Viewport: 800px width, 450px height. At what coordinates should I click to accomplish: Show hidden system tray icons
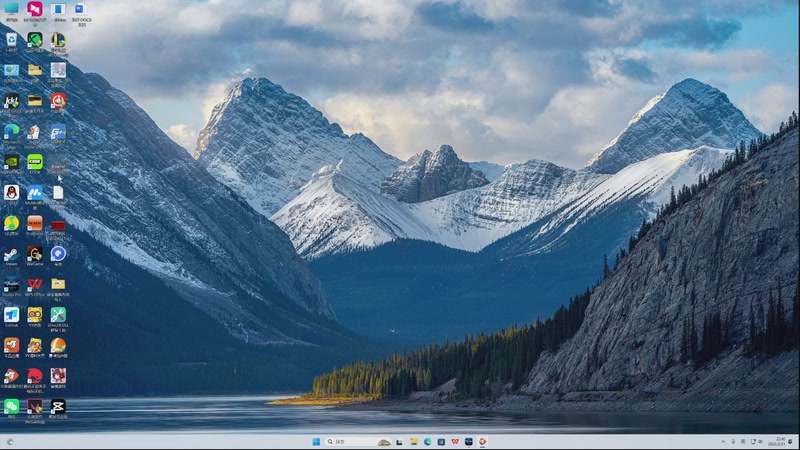(x=723, y=442)
